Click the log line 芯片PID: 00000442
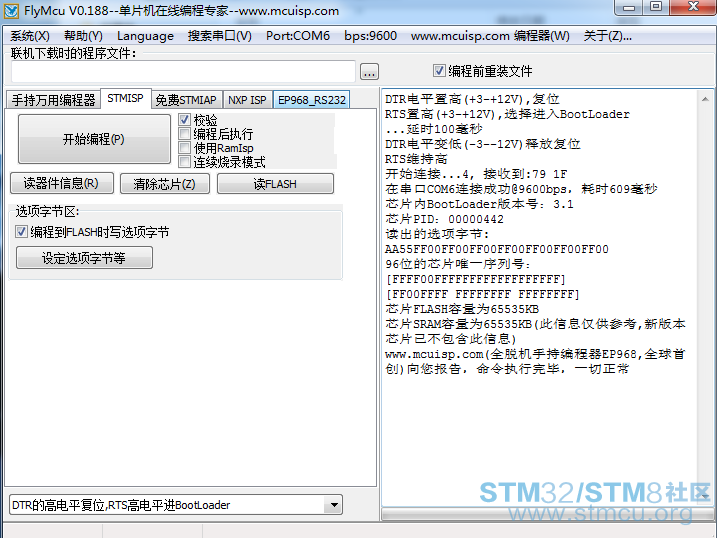717x538 pixels. tap(444, 219)
